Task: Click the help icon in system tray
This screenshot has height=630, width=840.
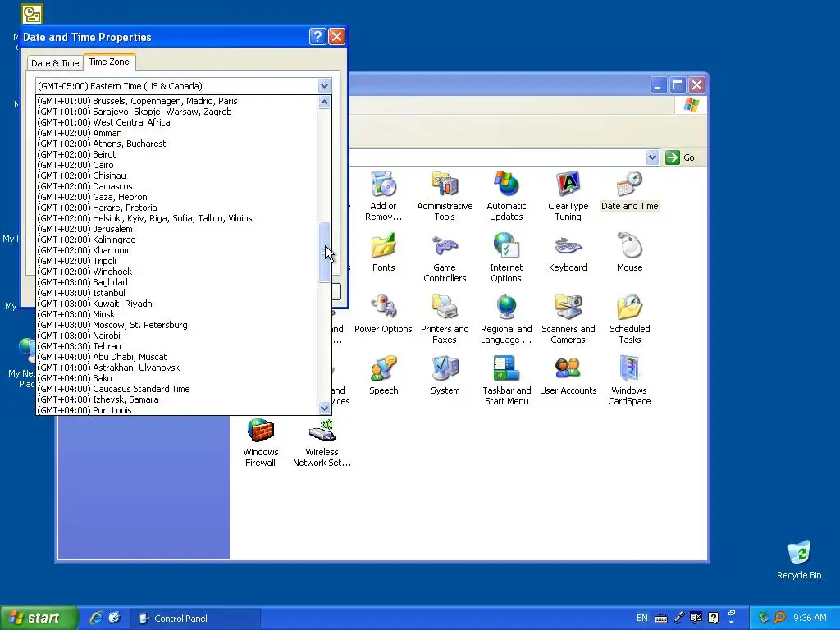Action: click(713, 618)
